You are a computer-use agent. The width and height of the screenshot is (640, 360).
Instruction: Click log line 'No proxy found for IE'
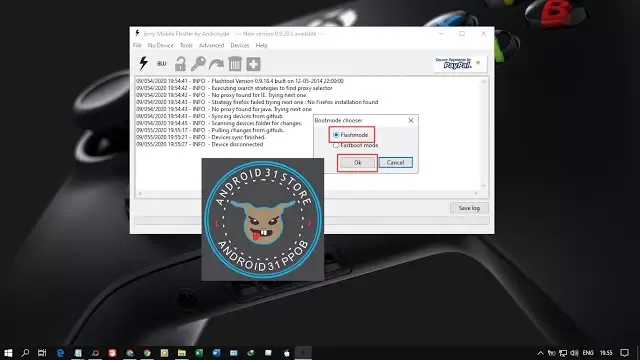[x=221, y=95]
